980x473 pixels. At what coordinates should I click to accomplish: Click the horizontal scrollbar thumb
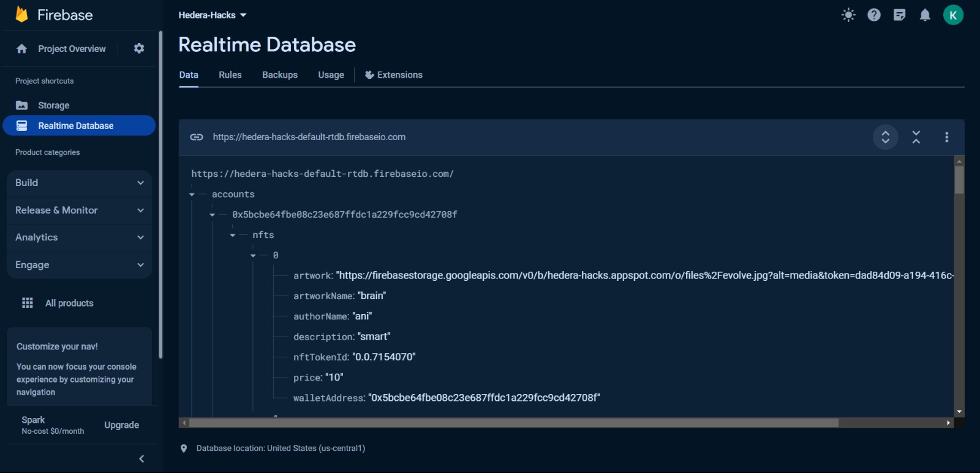tap(513, 423)
